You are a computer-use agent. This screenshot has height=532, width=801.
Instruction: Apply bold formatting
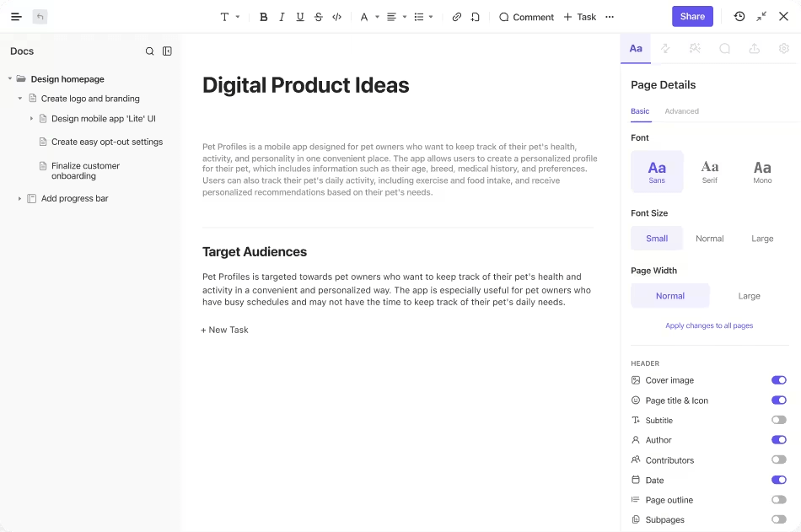coord(264,17)
